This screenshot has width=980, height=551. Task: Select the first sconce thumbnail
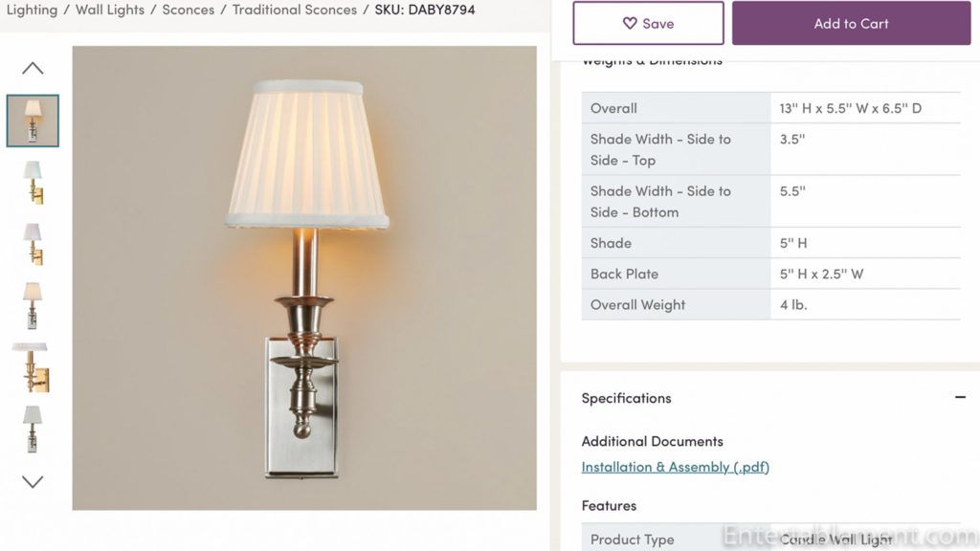click(x=33, y=121)
